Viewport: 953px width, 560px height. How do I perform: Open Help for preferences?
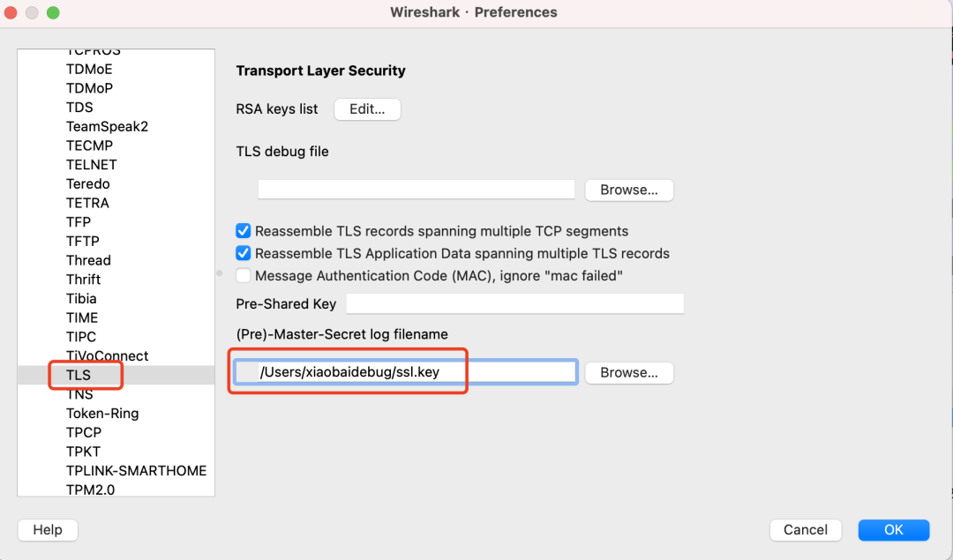[x=48, y=530]
